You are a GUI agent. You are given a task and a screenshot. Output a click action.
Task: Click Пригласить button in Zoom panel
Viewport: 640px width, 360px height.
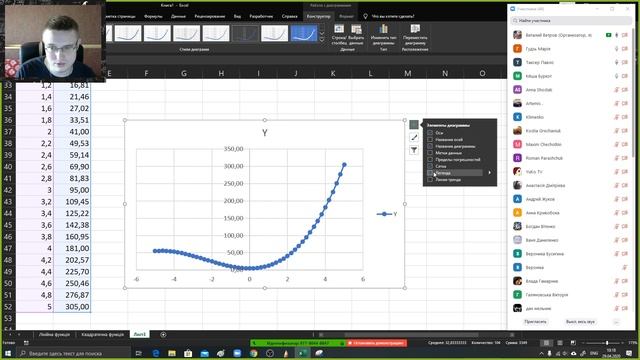coord(535,322)
